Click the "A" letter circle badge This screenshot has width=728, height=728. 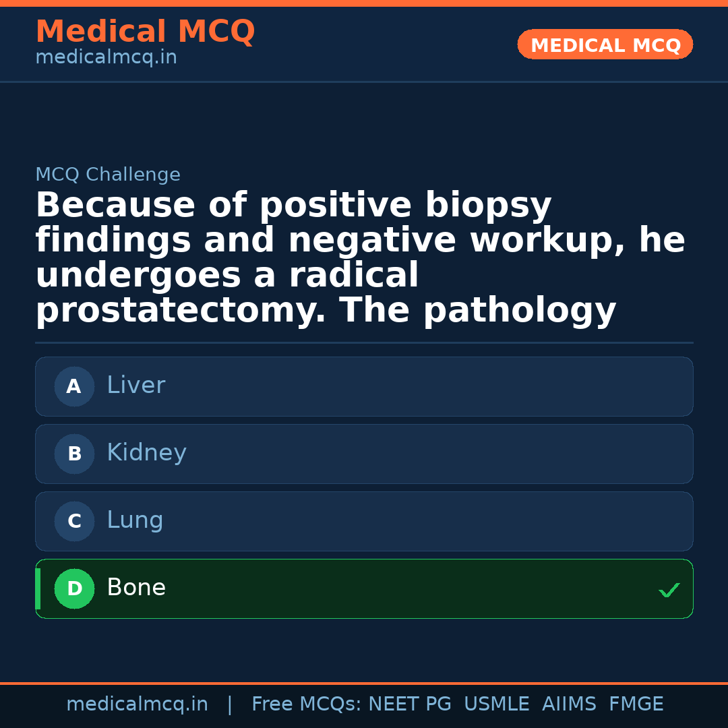[74, 386]
